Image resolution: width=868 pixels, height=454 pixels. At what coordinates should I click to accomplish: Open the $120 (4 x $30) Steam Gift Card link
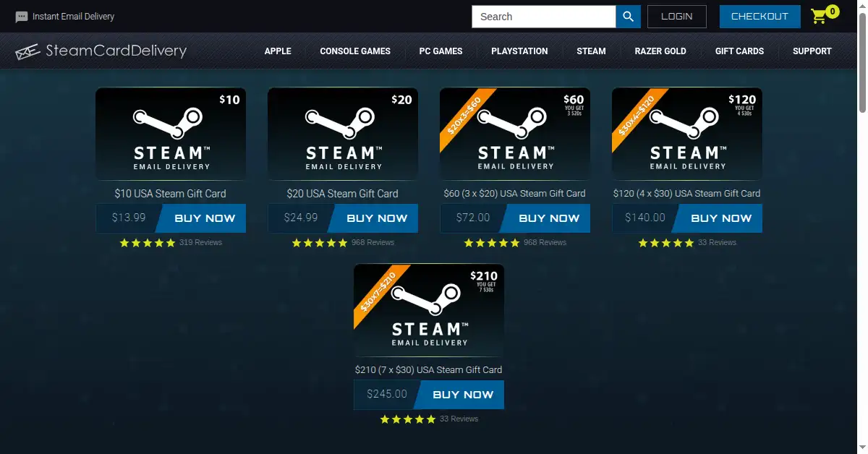[x=687, y=193]
